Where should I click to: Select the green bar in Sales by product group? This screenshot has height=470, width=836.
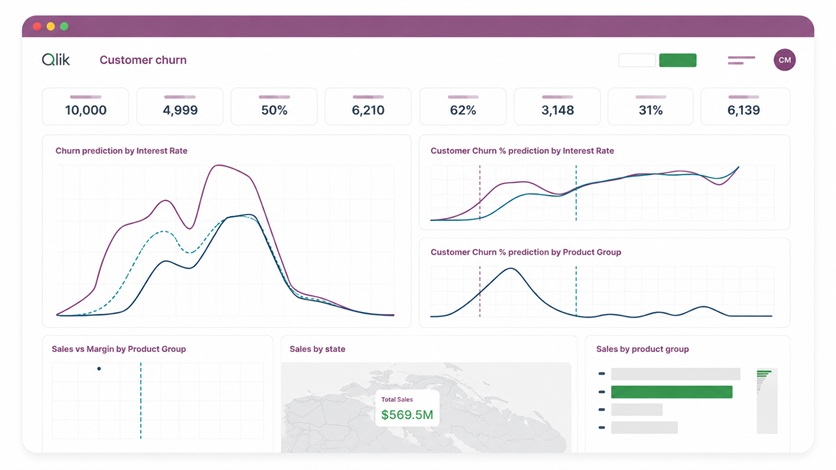(x=671, y=392)
